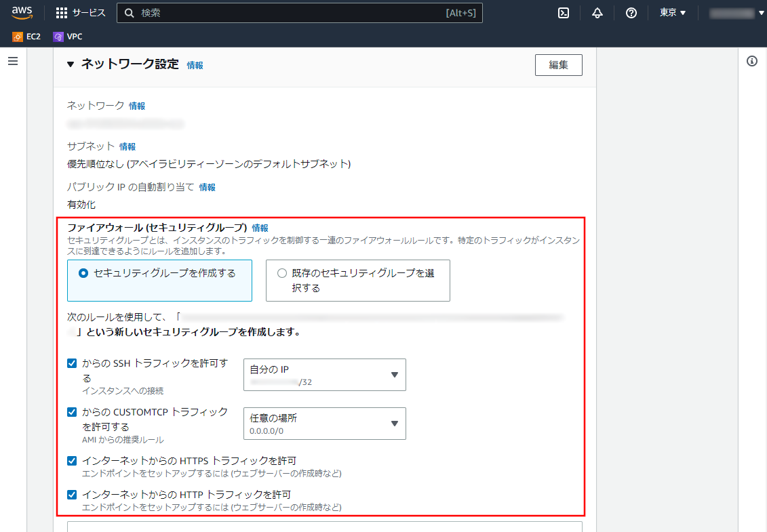Viewport: 767px width, 532px height.
Task: Uncheck the CUSTOMTCP traffic checkbox
Action: point(72,412)
